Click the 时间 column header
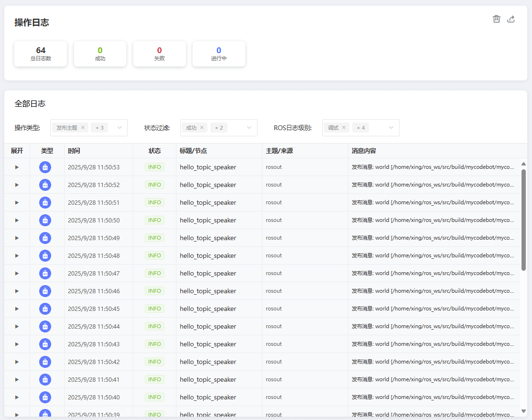The width and height of the screenshot is (532, 420). tap(74, 151)
